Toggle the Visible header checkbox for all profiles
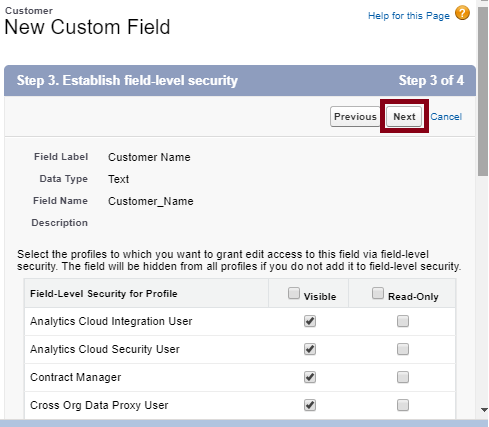 (x=294, y=293)
